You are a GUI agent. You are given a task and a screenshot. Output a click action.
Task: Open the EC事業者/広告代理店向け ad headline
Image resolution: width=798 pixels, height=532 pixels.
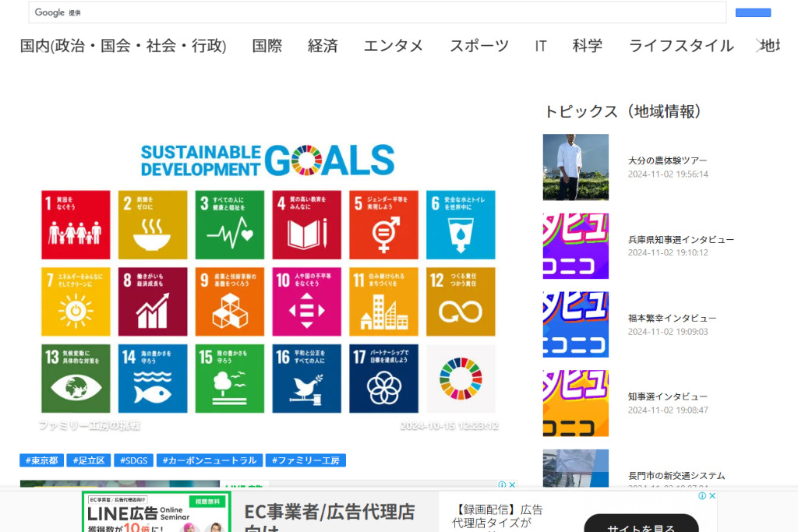click(x=330, y=518)
